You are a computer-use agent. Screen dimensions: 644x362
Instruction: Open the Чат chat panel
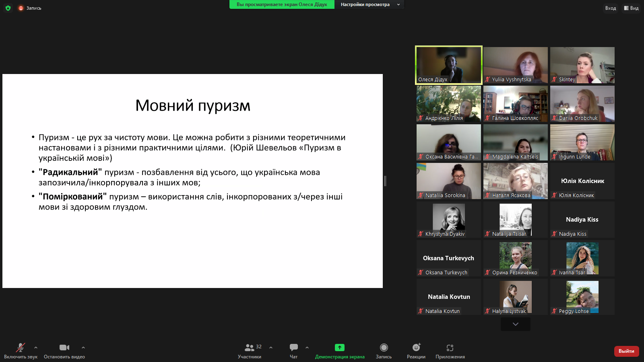tap(294, 350)
